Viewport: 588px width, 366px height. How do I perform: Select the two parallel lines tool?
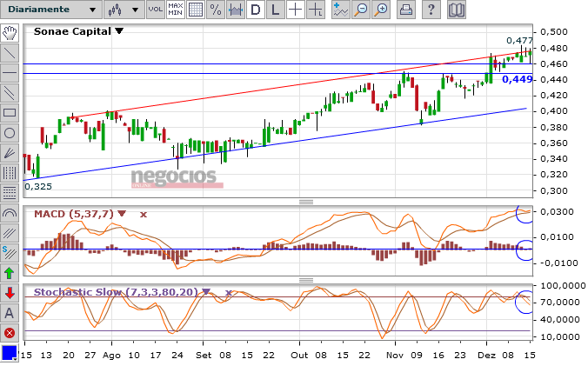click(10, 93)
